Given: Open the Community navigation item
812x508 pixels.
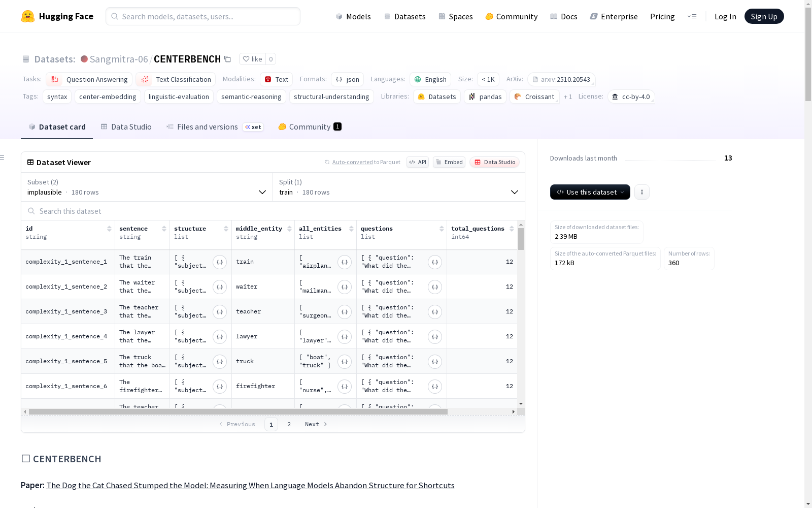Looking at the screenshot, I should 512,16.
